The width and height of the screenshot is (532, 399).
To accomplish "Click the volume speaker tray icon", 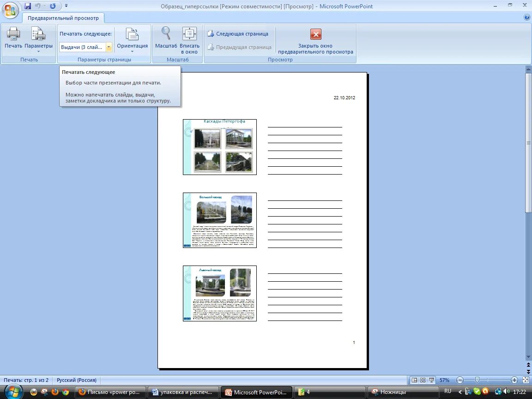I will tap(507, 392).
